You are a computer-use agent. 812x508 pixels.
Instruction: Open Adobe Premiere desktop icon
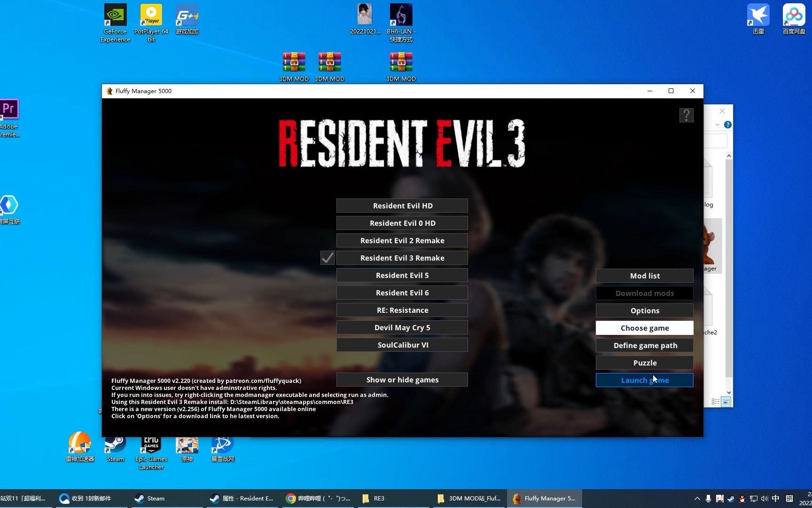click(x=9, y=118)
